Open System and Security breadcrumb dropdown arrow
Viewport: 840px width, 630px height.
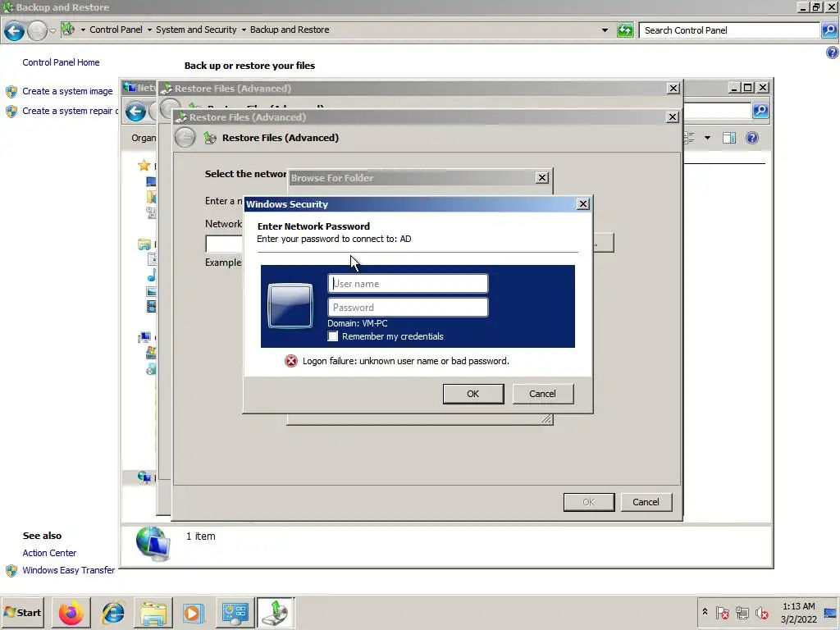pos(149,30)
